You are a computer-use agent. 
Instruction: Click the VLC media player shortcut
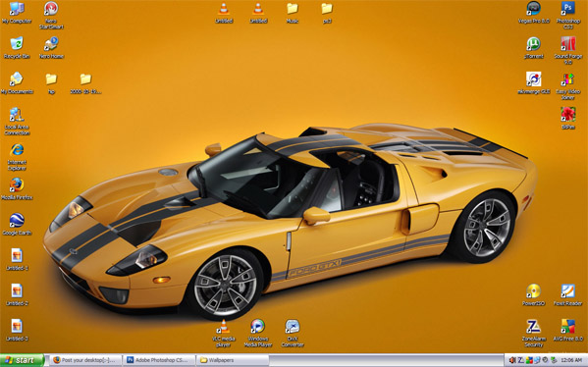coord(224,334)
